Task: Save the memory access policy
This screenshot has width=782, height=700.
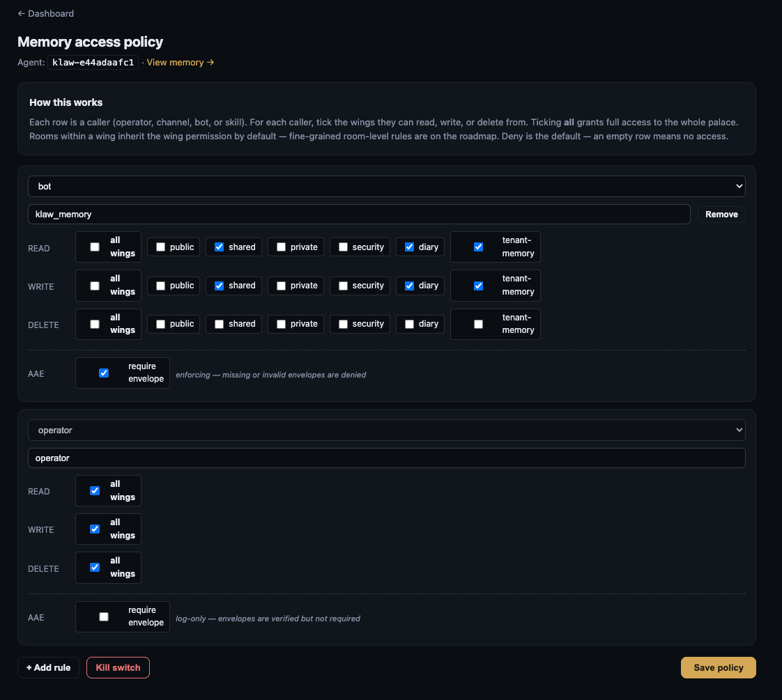Action: click(718, 667)
